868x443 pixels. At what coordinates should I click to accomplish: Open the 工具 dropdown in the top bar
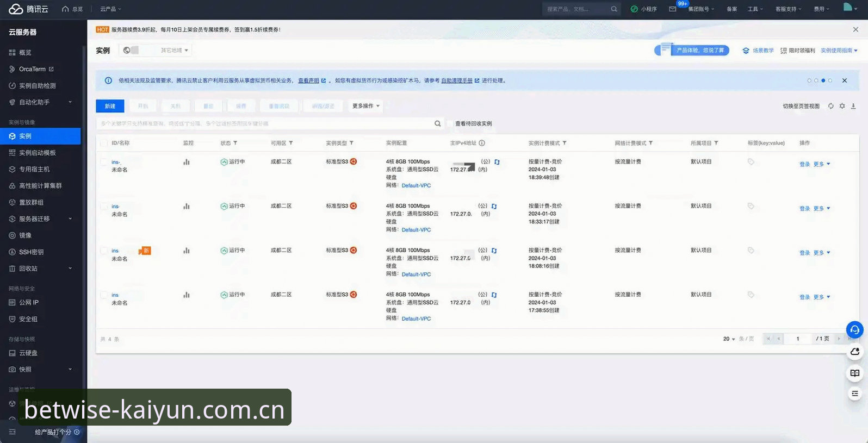pyautogui.click(x=755, y=9)
